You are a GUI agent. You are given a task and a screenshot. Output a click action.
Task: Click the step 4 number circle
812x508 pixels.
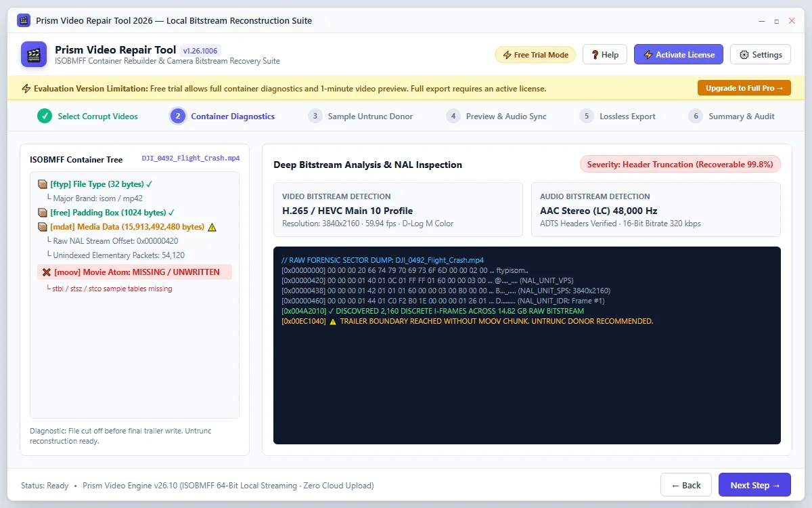pos(453,116)
